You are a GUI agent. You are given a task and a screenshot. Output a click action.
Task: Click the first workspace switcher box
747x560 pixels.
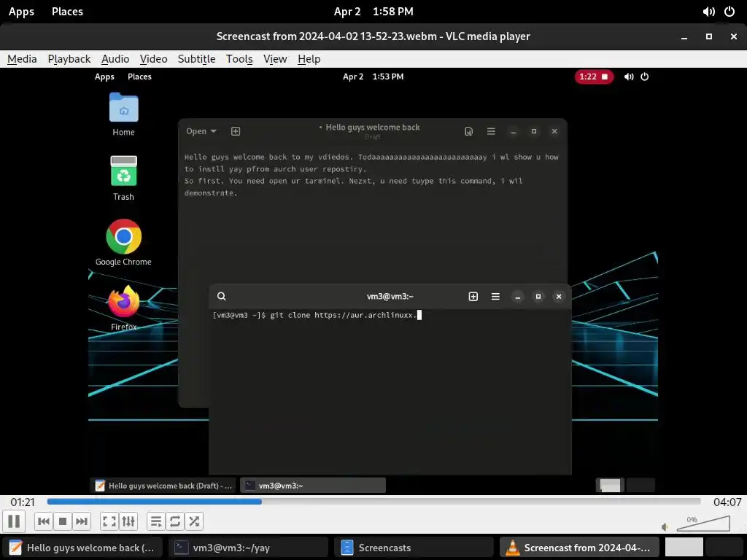684,547
